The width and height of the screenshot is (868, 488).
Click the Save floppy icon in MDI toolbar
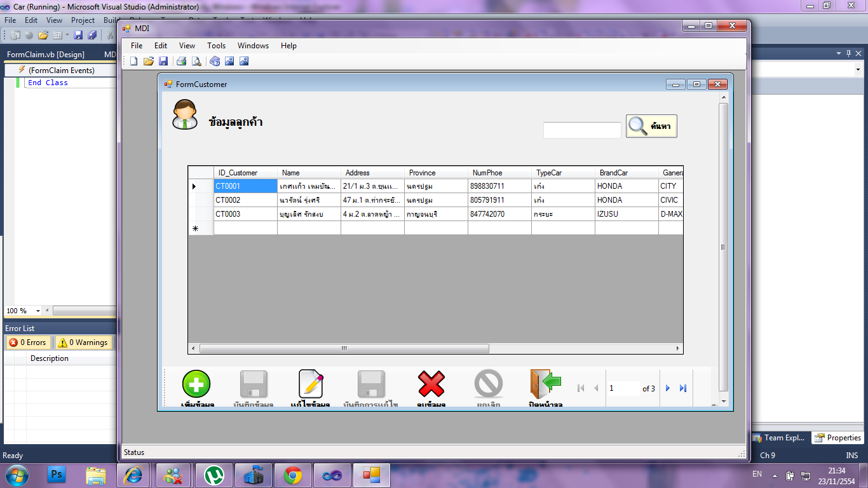(x=163, y=61)
